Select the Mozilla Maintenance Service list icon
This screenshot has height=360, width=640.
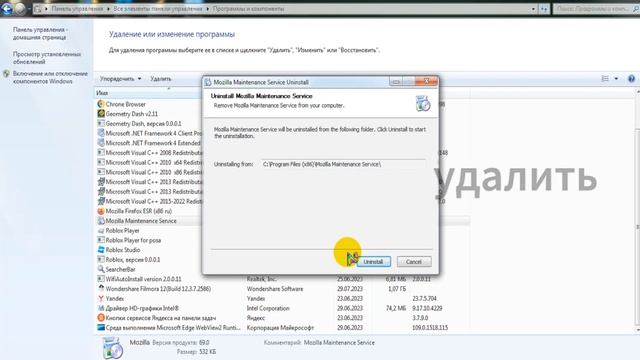click(x=101, y=221)
